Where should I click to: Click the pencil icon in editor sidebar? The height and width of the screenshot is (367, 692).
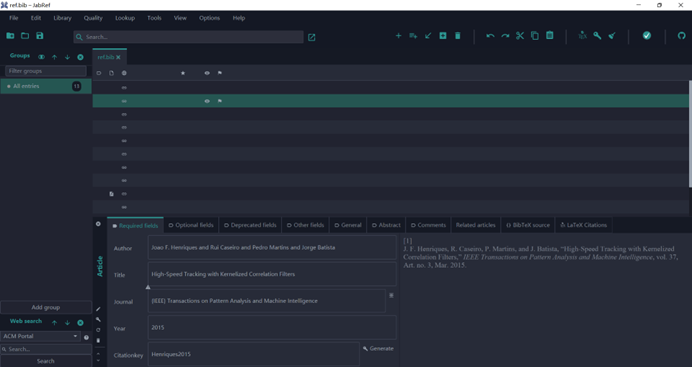[x=98, y=309]
